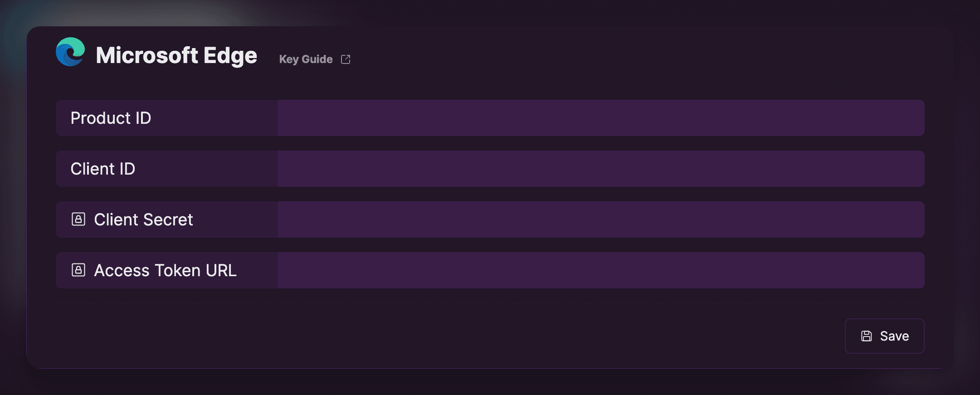
Task: Focus the Product ID input field
Action: [x=601, y=118]
